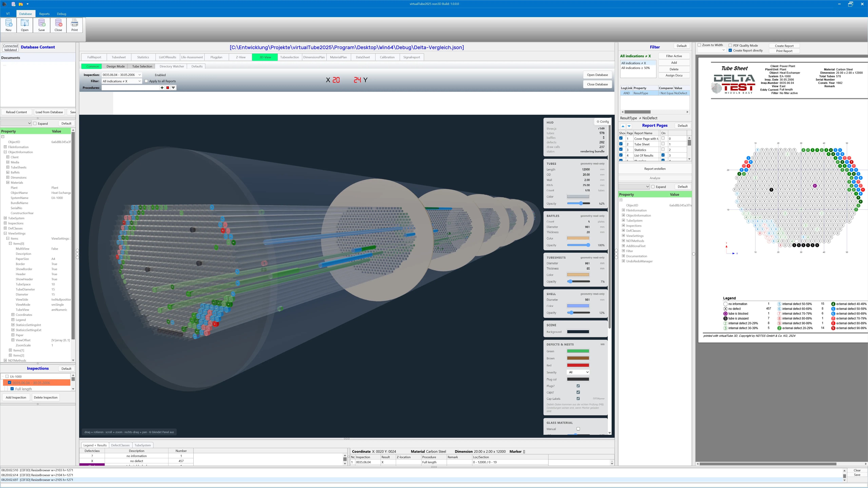
Task: Expand the TubeSheets node in left tree
Action: pos(8,167)
